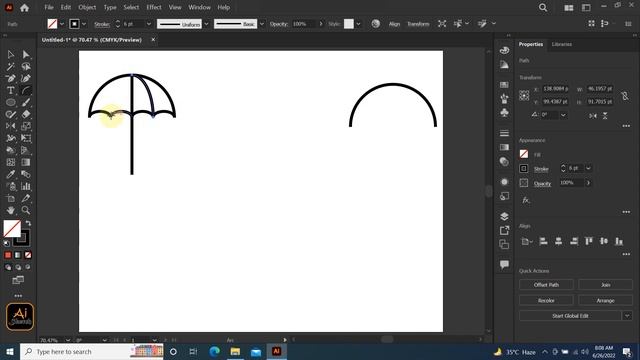Select the Lasso tool
Viewport: 640px width, 360px height.
26,66
